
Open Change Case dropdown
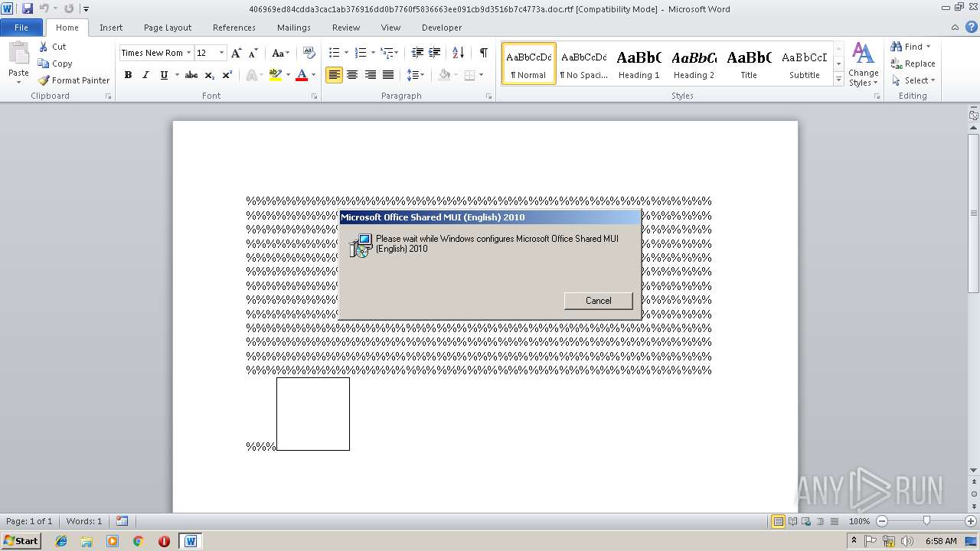280,53
